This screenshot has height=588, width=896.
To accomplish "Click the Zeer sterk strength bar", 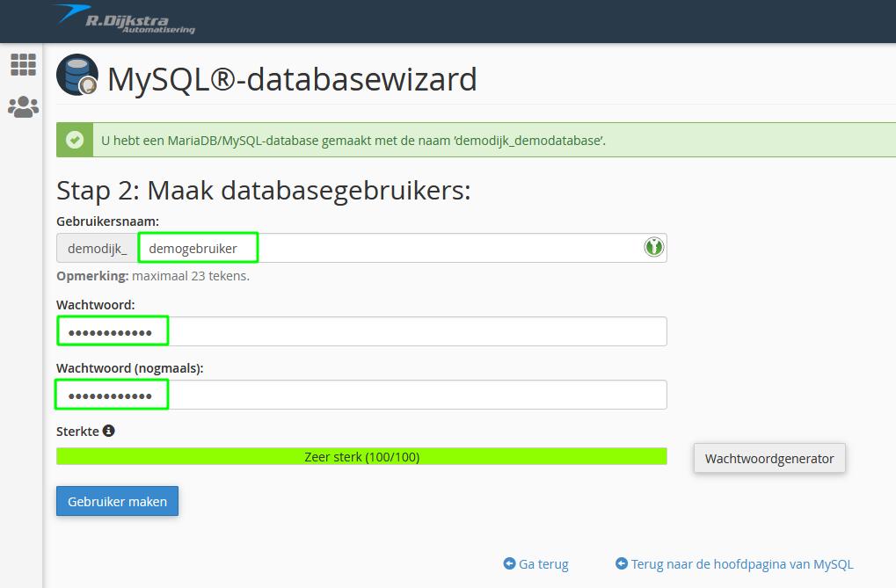I will [x=361, y=456].
